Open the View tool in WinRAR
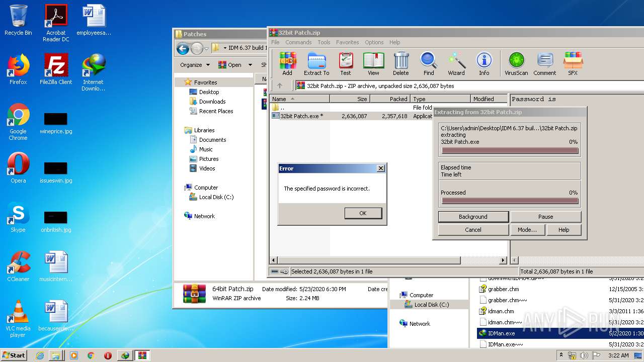Screen dimensions: 644x362 click(373, 64)
